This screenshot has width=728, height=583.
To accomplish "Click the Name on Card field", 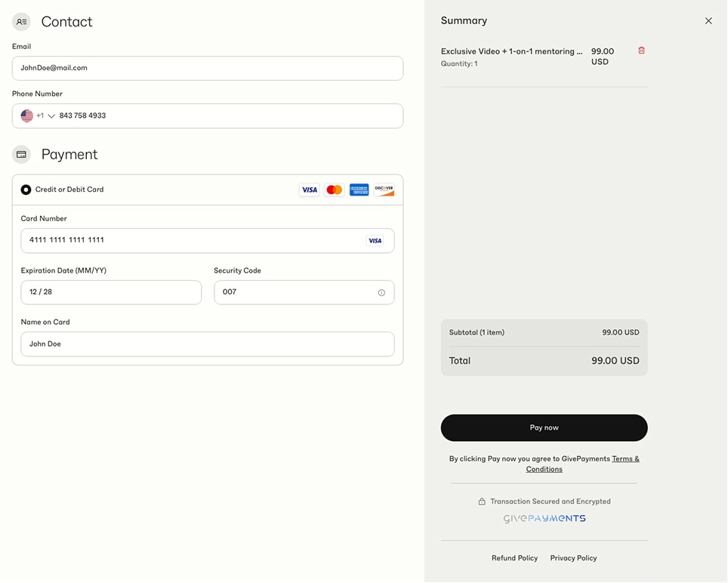I will [x=208, y=344].
